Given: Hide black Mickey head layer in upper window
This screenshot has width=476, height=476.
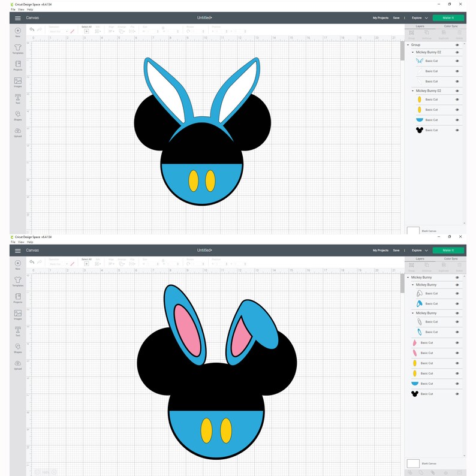Looking at the screenshot, I should coord(457,130).
